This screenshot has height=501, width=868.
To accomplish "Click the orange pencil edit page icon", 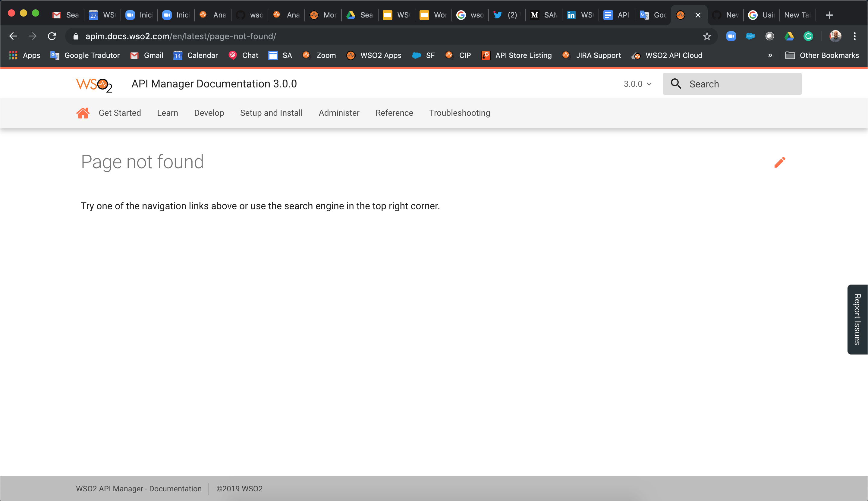I will pyautogui.click(x=780, y=162).
